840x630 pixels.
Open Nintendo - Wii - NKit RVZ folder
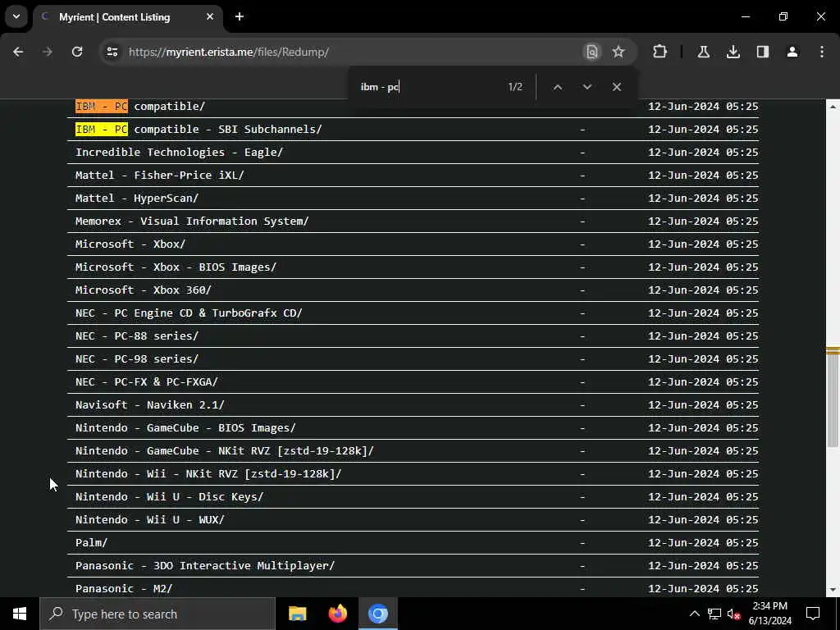click(x=208, y=474)
